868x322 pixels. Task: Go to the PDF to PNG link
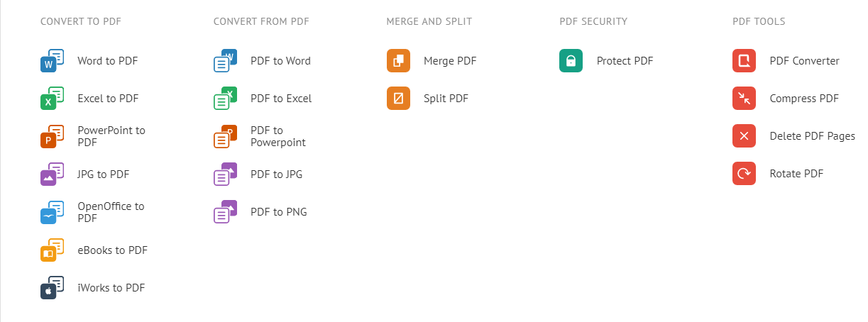pos(278,212)
